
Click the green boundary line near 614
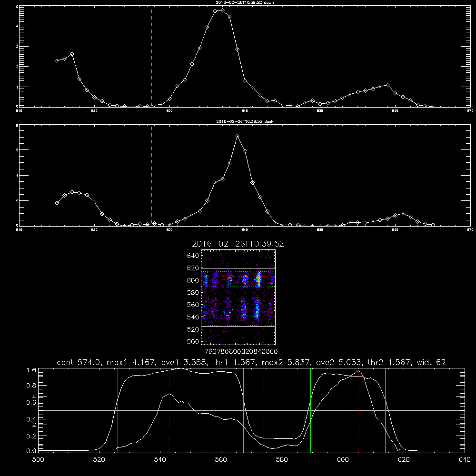pyautogui.click(x=385, y=410)
